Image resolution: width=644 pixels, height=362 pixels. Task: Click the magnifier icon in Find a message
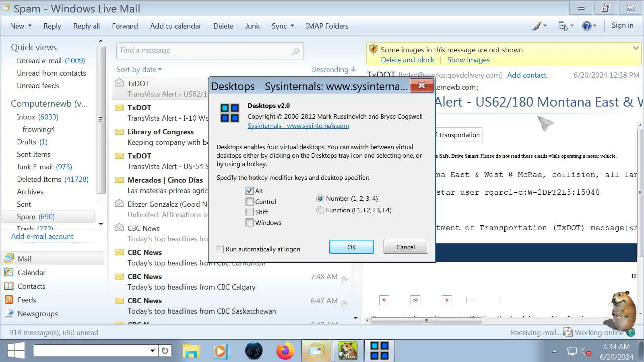[295, 51]
